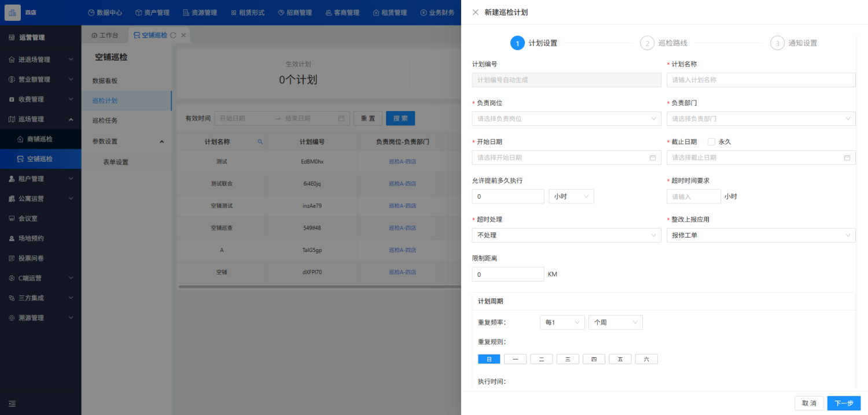Click the 下一步 button
This screenshot has height=415, width=868.
tap(844, 403)
